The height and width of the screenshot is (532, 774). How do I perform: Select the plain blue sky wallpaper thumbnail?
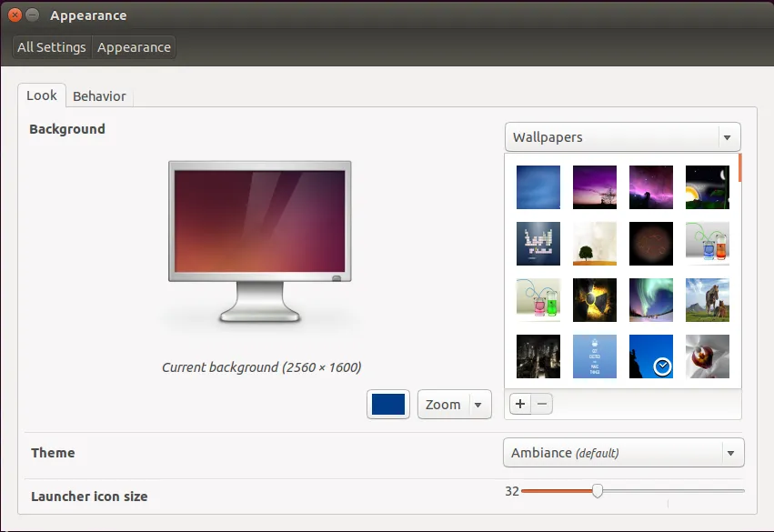pos(538,186)
